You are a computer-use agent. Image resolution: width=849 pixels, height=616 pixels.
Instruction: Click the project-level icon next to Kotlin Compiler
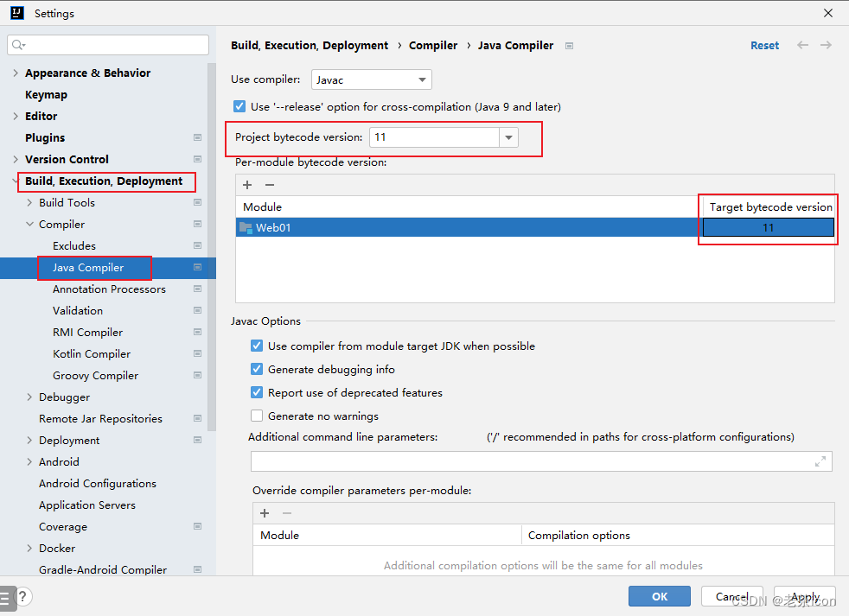tap(198, 354)
